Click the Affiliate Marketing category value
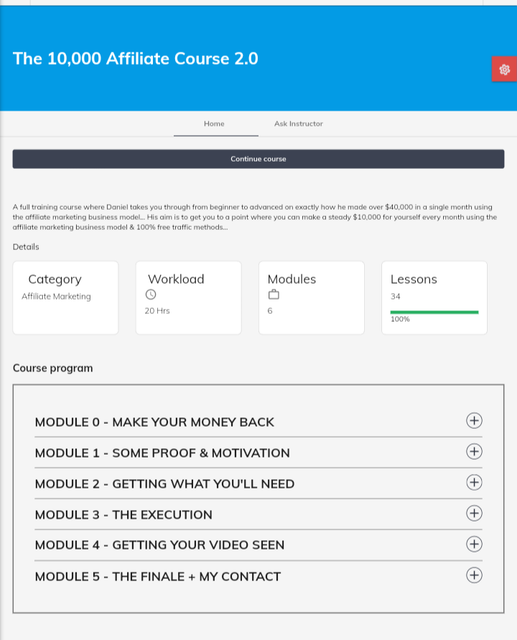The width and height of the screenshot is (517, 640). click(56, 296)
